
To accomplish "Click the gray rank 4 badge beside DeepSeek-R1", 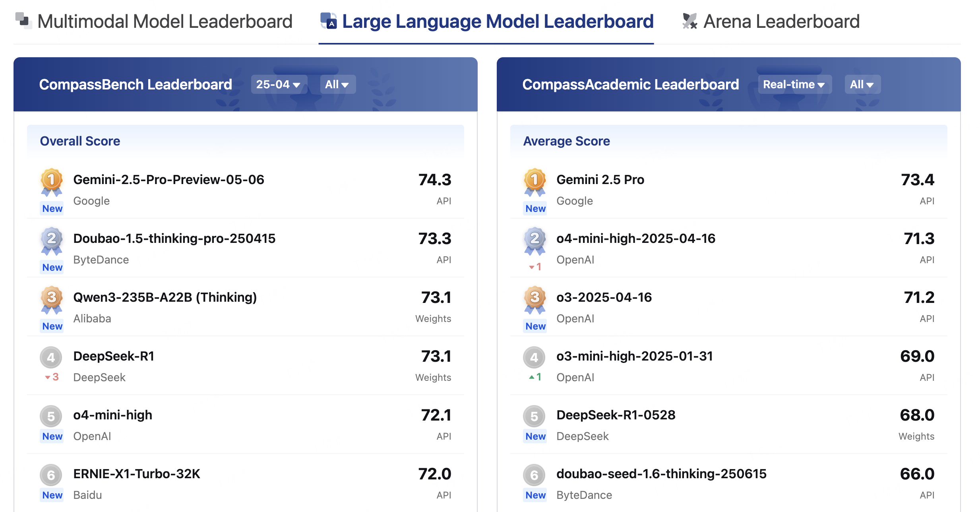I will tap(51, 357).
